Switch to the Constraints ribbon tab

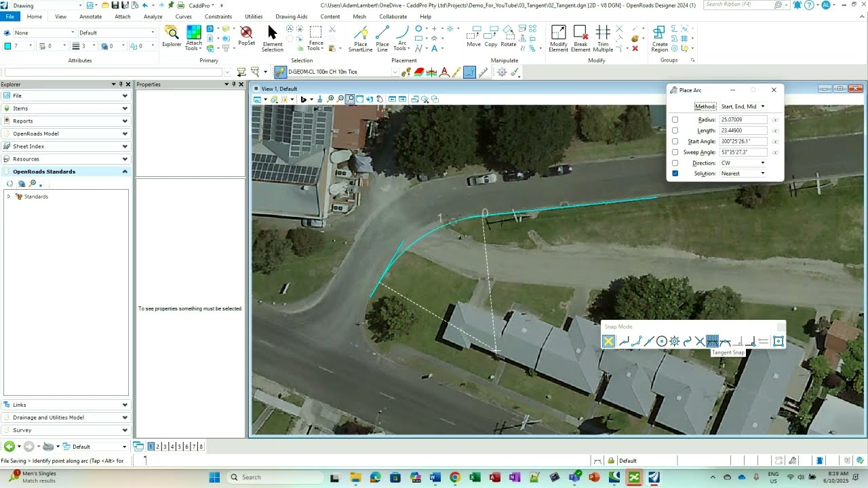point(218,16)
